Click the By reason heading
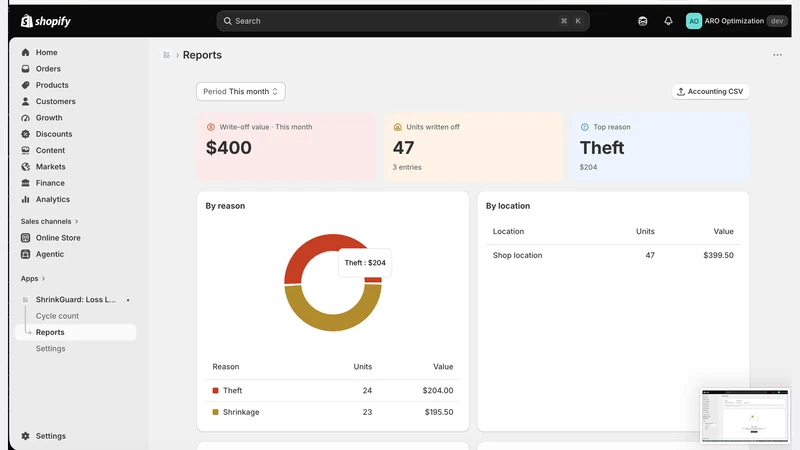The height and width of the screenshot is (450, 800). pos(225,206)
